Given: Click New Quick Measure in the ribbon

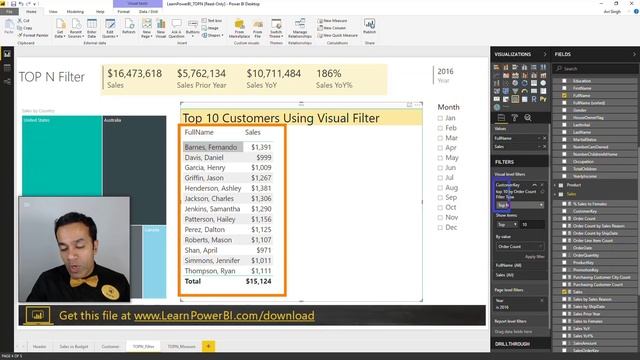Looking at the screenshot, I should tap(338, 36).
